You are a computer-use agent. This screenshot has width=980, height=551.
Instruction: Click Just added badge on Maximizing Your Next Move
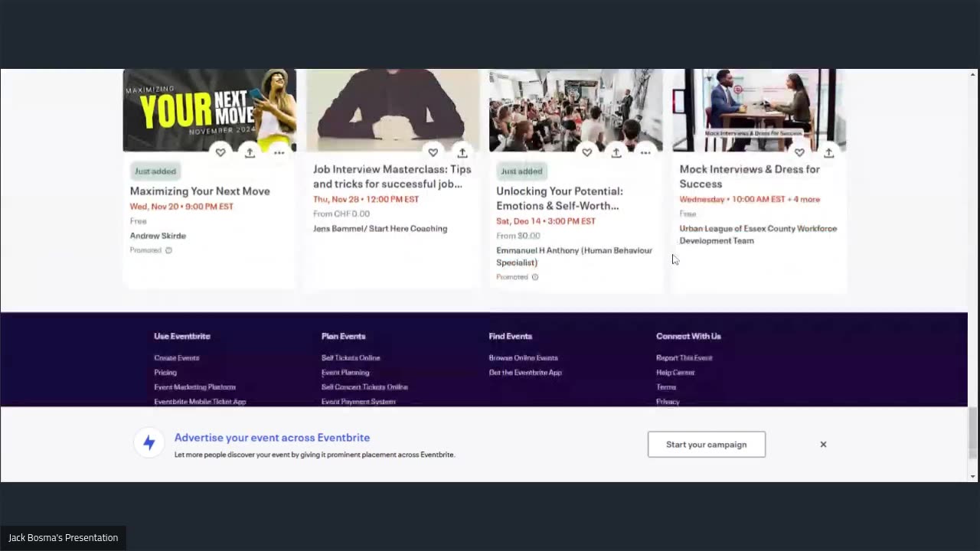click(x=155, y=171)
